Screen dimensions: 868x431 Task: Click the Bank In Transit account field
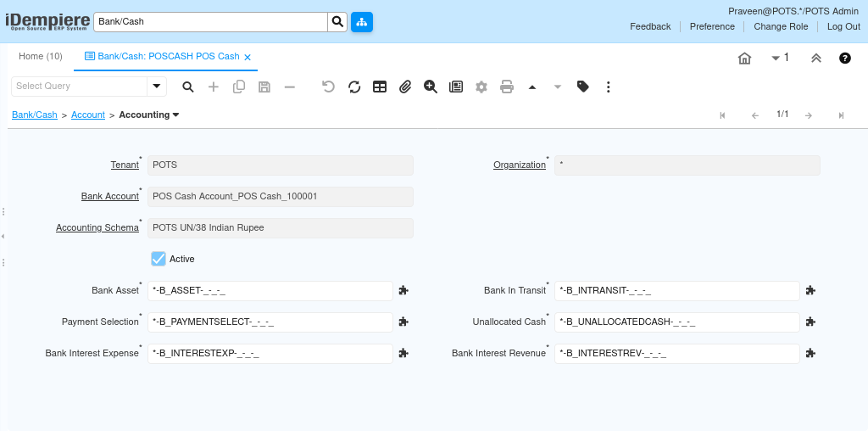tap(677, 290)
